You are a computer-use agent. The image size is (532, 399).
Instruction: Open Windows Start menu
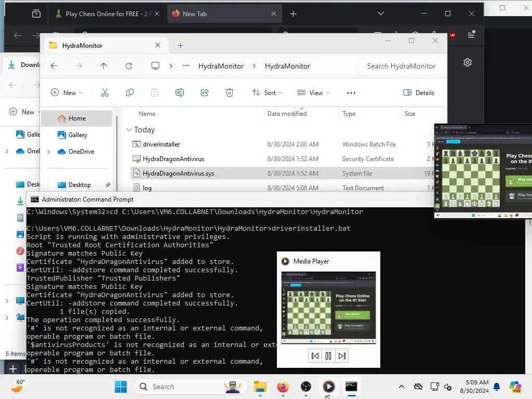(121, 387)
